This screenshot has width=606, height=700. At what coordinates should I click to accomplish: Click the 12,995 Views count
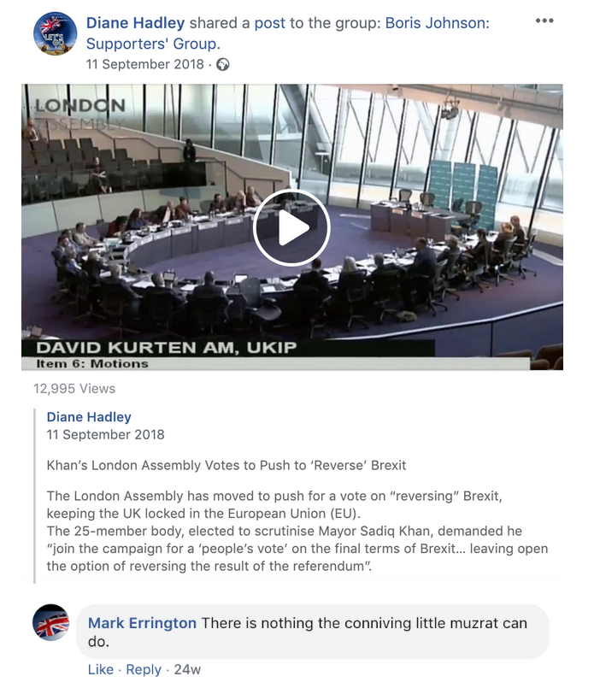click(x=74, y=389)
